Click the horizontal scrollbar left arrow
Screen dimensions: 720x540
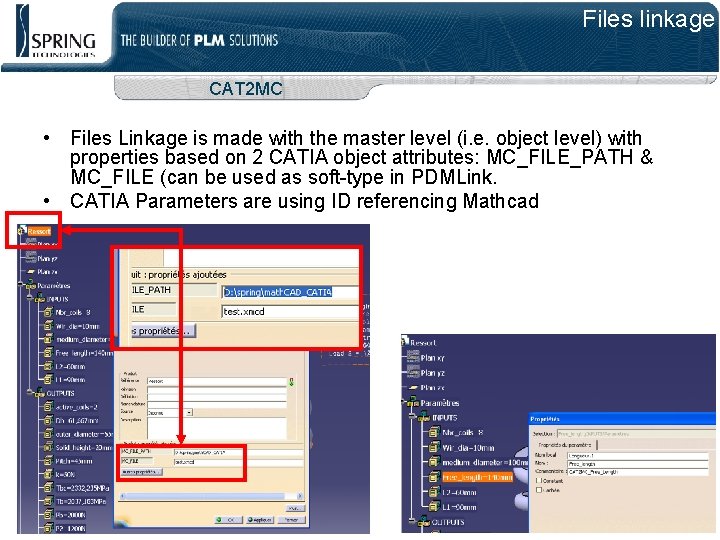pos(123,496)
